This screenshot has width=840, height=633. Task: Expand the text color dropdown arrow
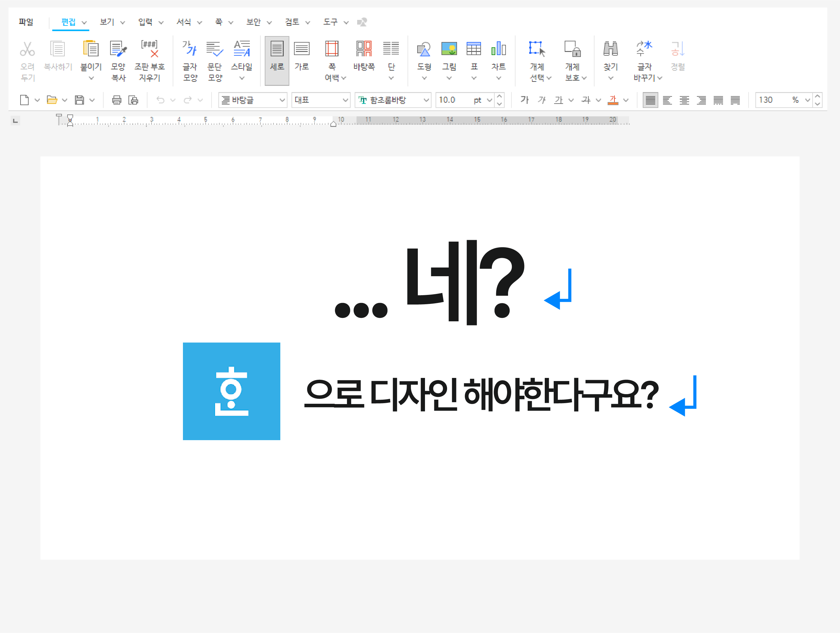(x=626, y=100)
